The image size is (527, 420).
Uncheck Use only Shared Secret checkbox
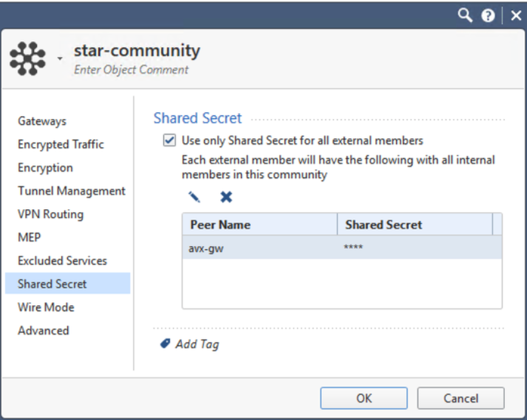pyautogui.click(x=169, y=140)
